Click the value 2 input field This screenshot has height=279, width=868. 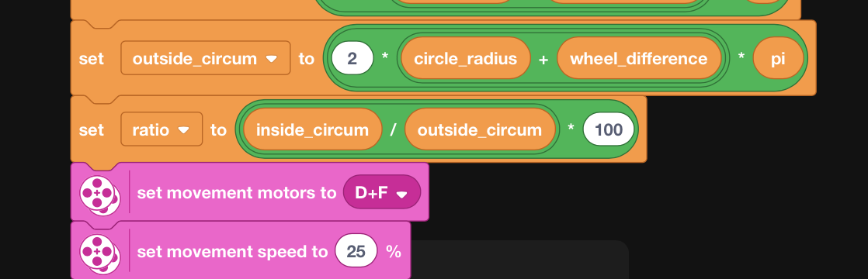tap(352, 58)
